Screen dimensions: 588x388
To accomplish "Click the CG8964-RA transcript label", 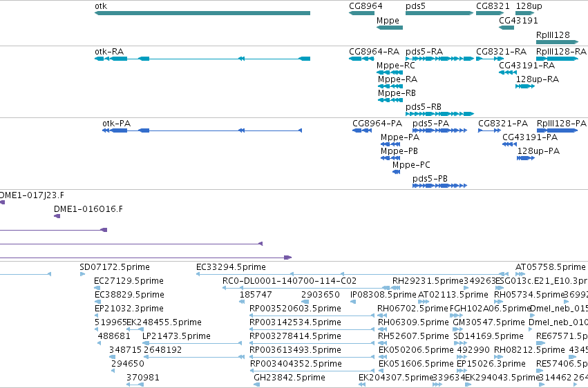I will 374,51.
